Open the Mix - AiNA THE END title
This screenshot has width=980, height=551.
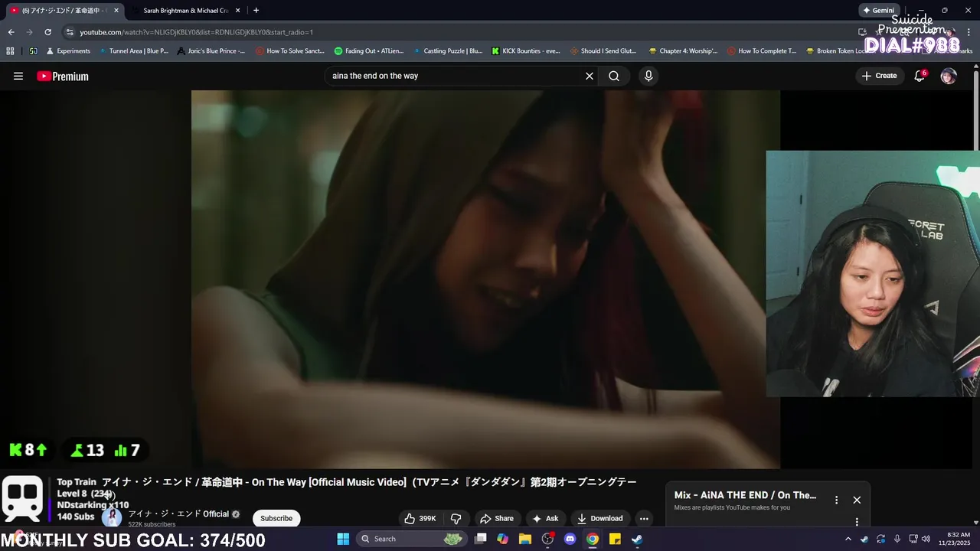pos(745,495)
